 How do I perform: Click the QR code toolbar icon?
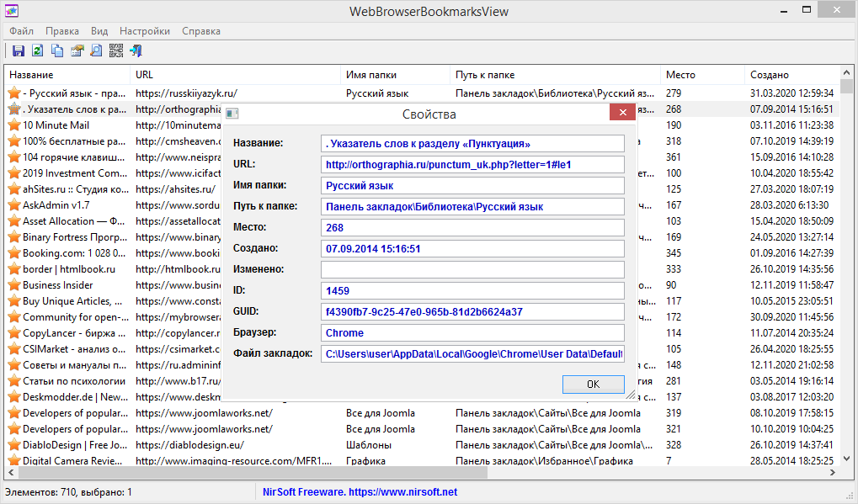[115, 50]
